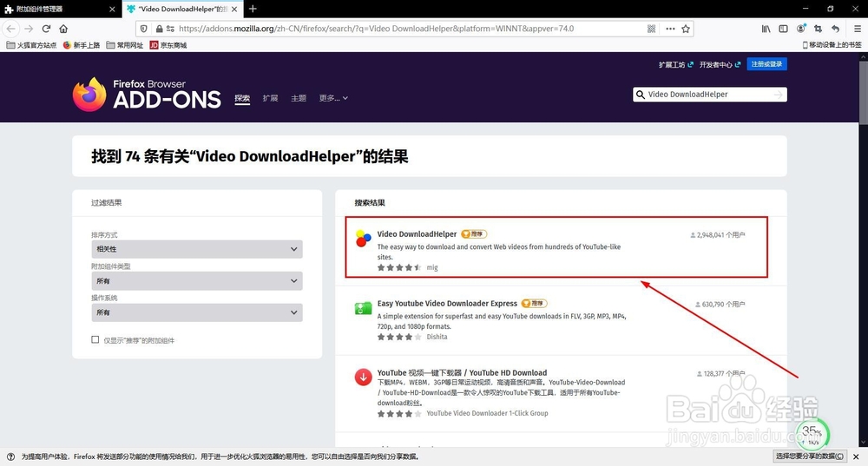The width and height of the screenshot is (868, 466).
Task: Reload the current page
Action: 47,29
